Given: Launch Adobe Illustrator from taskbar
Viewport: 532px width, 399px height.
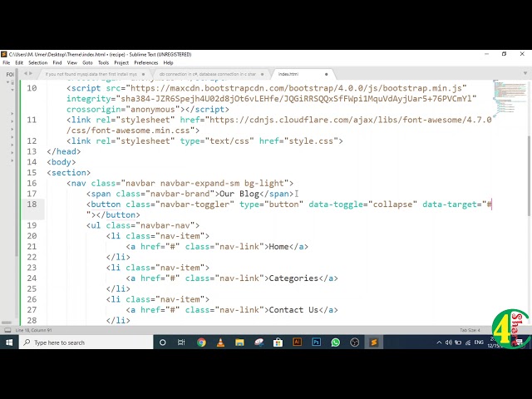Looking at the screenshot, I should click(298, 342).
